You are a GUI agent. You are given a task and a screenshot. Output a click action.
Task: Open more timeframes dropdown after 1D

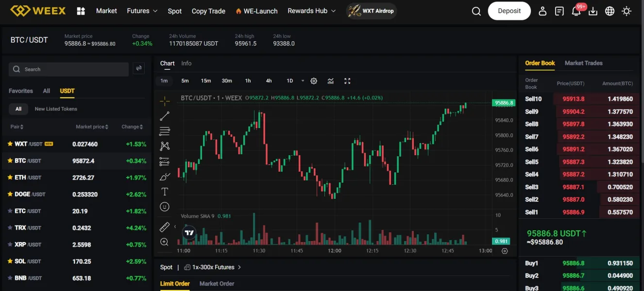(303, 81)
